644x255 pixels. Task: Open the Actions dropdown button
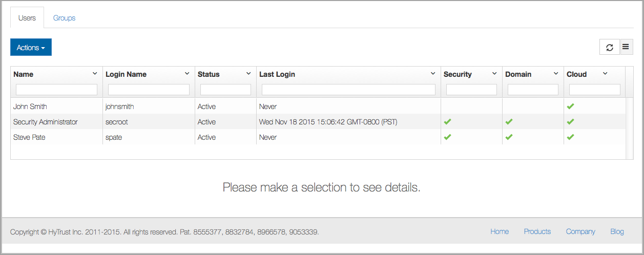[31, 47]
